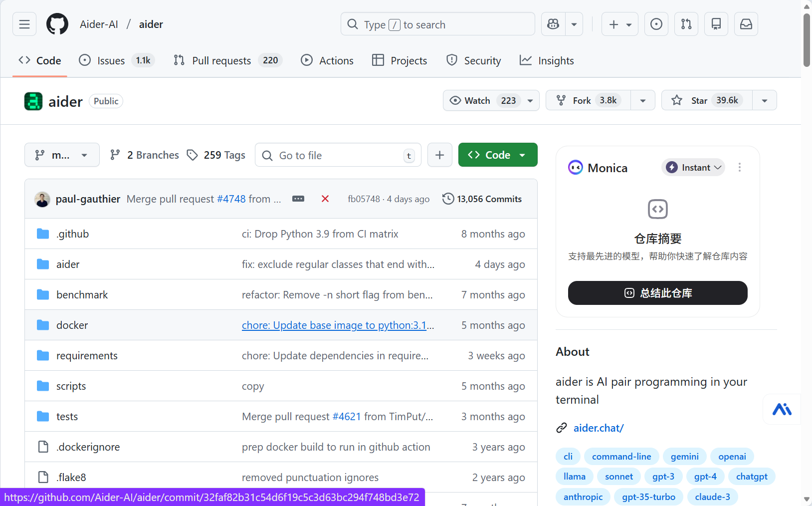Open issues circle-dot icon in header
The image size is (812, 506).
[x=656, y=24]
